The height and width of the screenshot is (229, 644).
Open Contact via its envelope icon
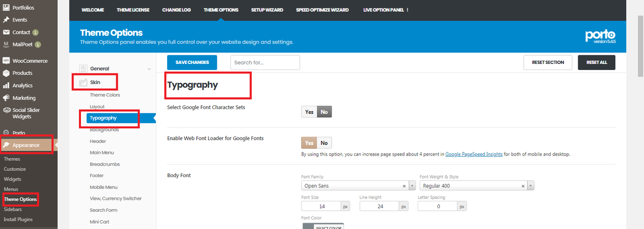(x=6, y=32)
